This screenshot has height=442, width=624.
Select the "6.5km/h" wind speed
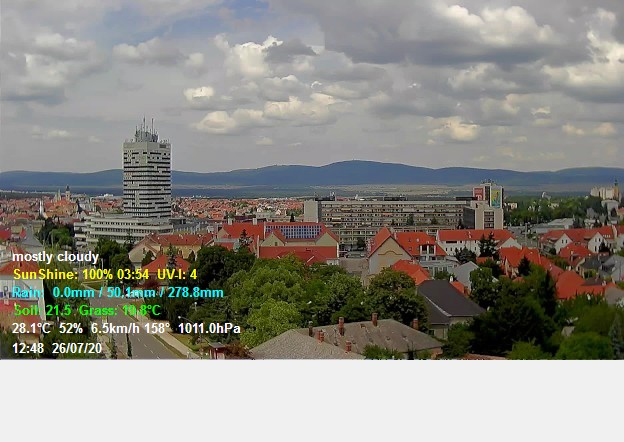pyautogui.click(x=115, y=329)
